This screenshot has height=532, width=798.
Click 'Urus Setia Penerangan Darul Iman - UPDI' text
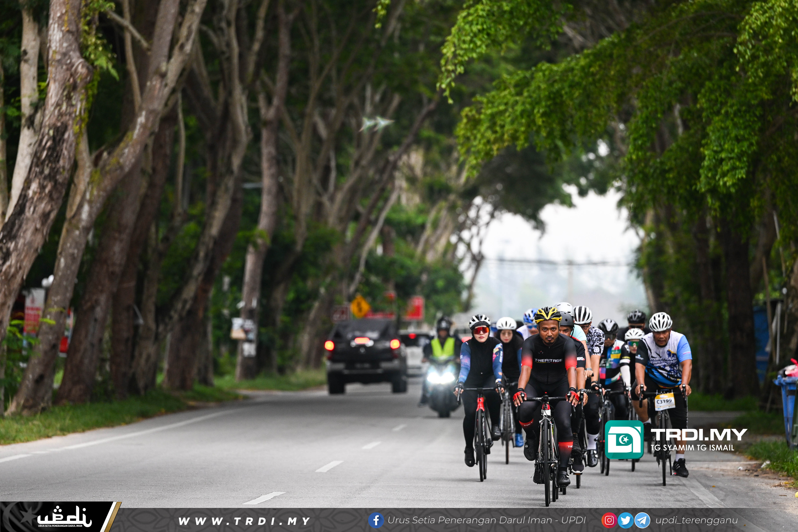point(487,520)
